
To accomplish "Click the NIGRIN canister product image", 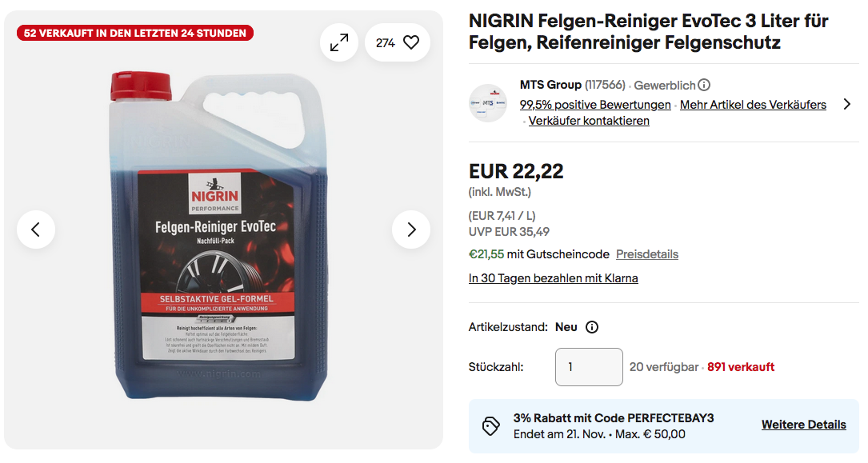I will 218,235.
